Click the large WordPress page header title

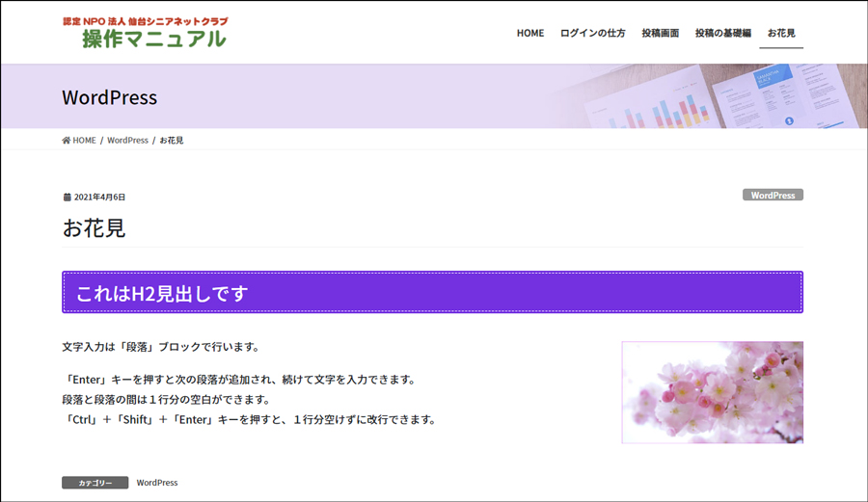109,97
